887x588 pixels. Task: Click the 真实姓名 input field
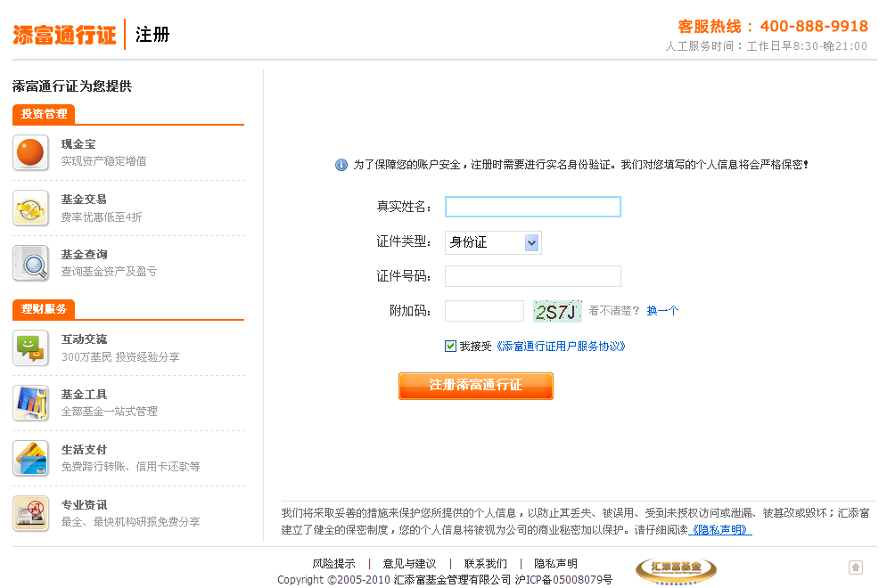pyautogui.click(x=532, y=207)
